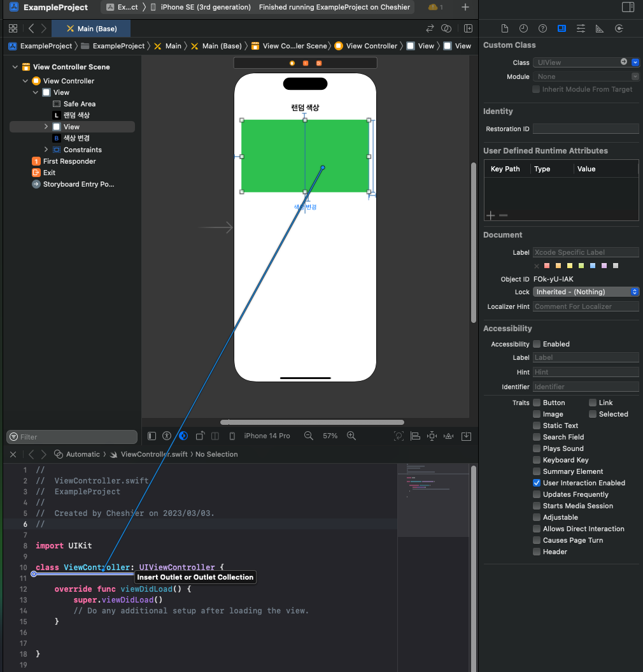
Task: Click the Embed In button
Action: pyautogui.click(x=466, y=436)
